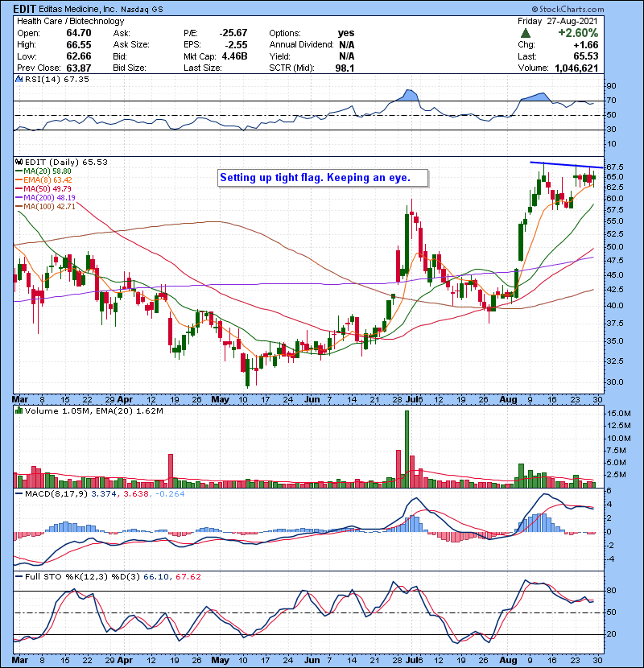Click the Last value 65.53 in header
Viewport: 644px width, 668px height.
[x=585, y=56]
